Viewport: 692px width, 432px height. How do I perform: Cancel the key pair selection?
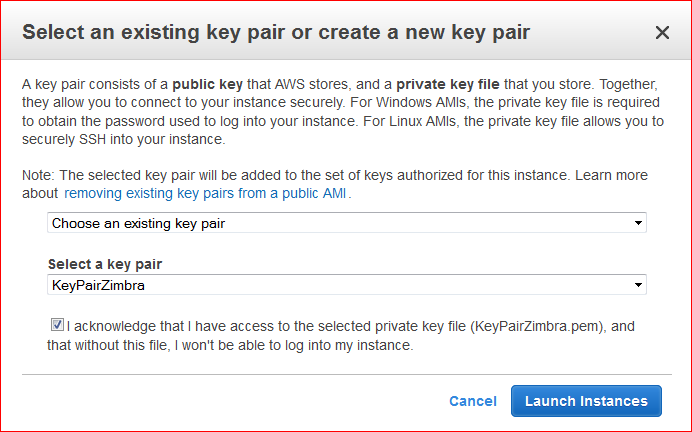click(473, 401)
